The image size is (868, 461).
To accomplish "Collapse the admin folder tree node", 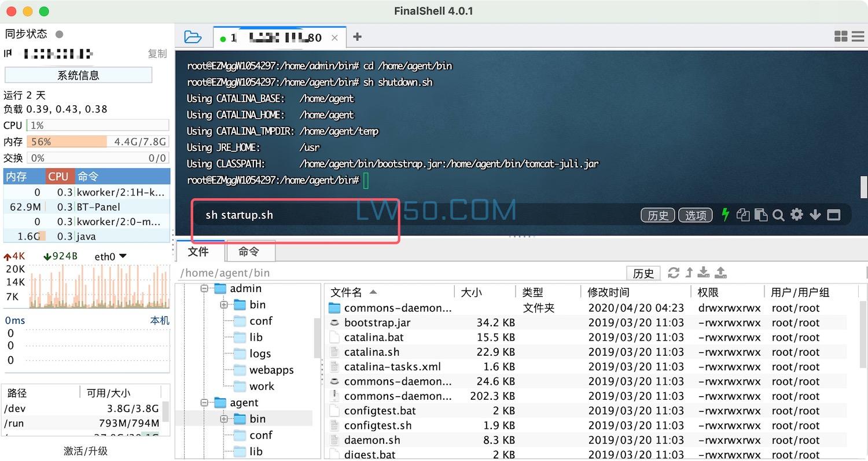I will [x=204, y=288].
